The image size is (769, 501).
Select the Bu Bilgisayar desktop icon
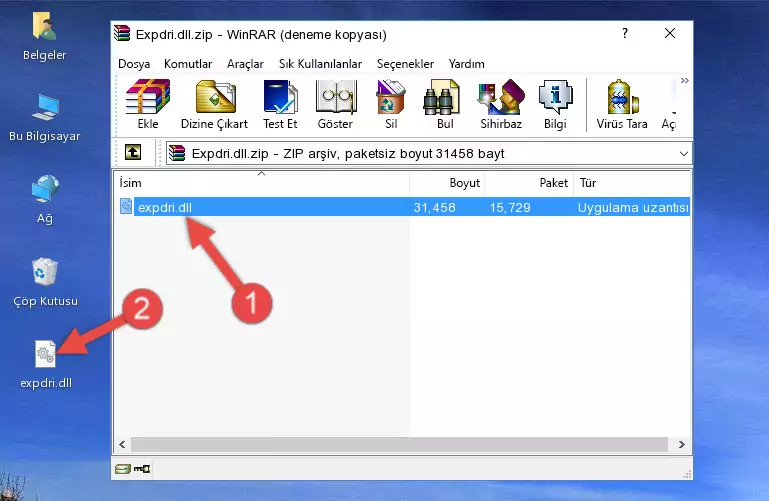click(x=45, y=118)
